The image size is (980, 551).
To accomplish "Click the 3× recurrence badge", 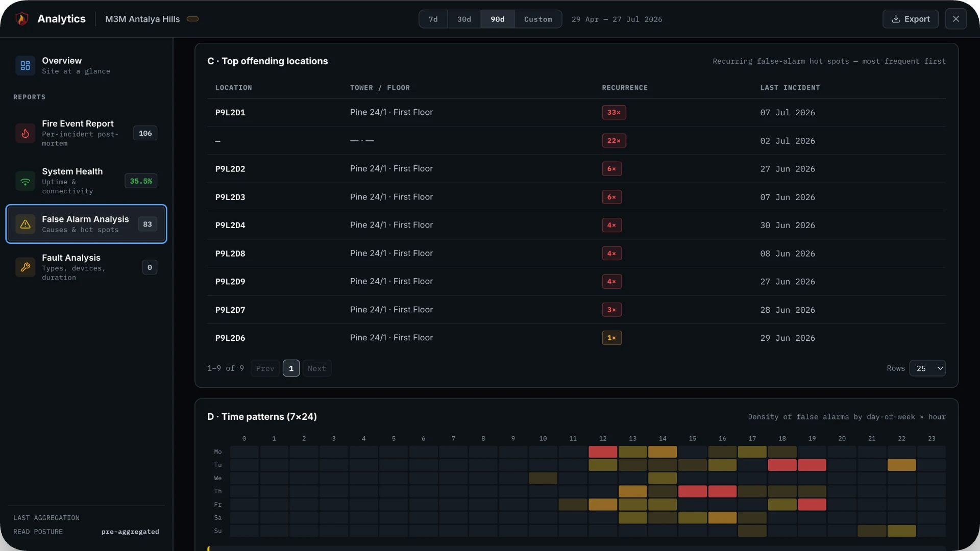I will [611, 310].
